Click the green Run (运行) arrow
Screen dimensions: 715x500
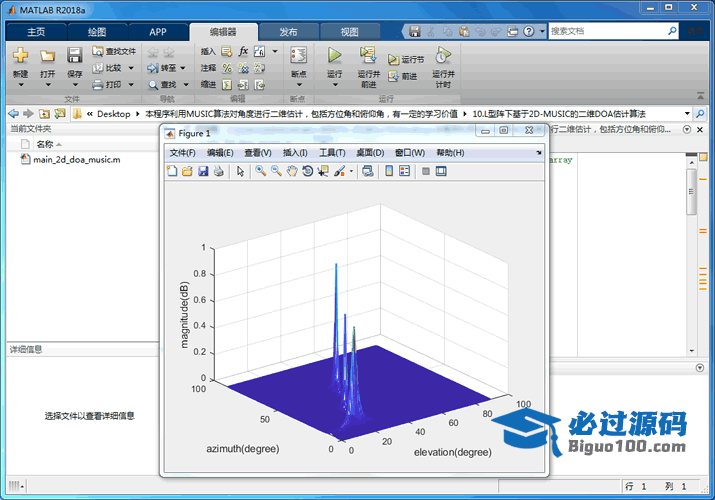tap(334, 55)
